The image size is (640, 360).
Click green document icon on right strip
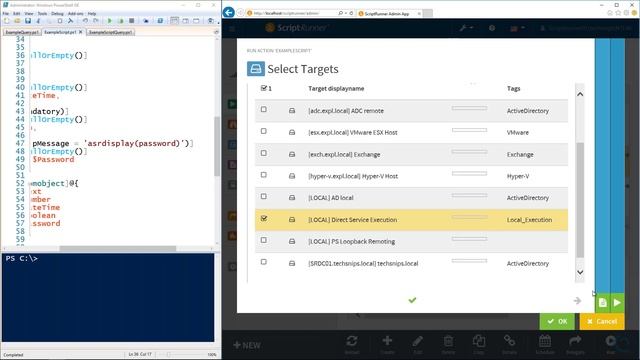tap(602, 303)
